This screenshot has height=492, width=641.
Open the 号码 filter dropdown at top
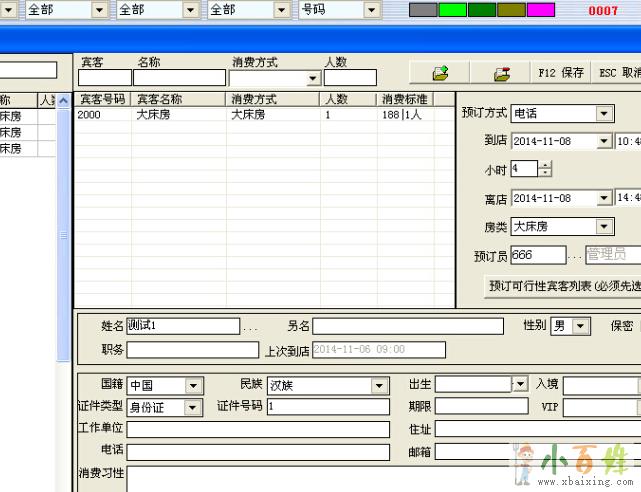pos(375,10)
